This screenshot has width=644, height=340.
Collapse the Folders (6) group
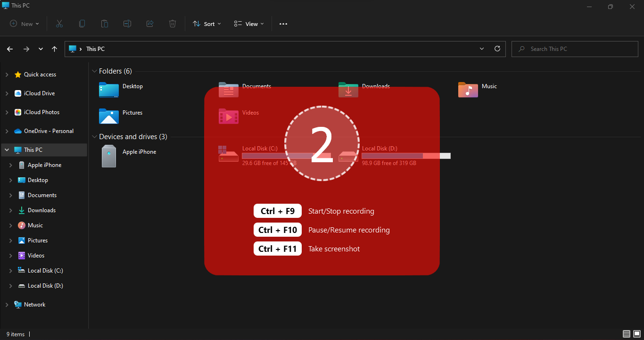coord(94,71)
